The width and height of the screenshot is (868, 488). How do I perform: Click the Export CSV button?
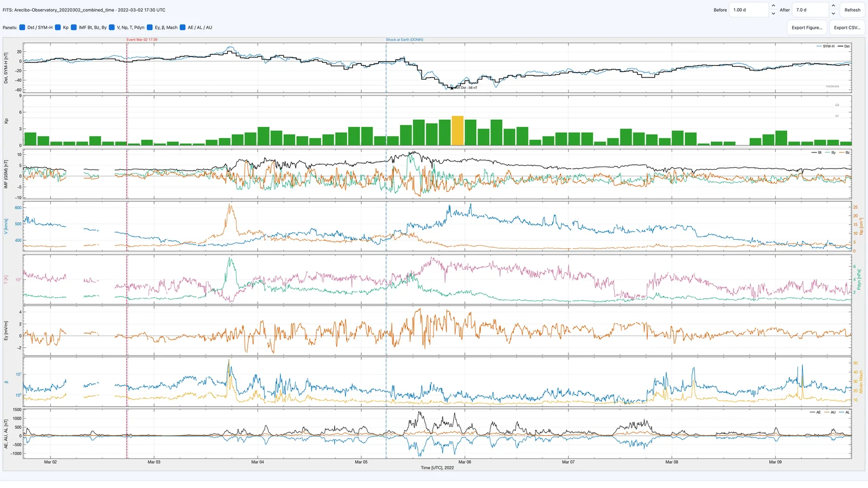pyautogui.click(x=847, y=27)
